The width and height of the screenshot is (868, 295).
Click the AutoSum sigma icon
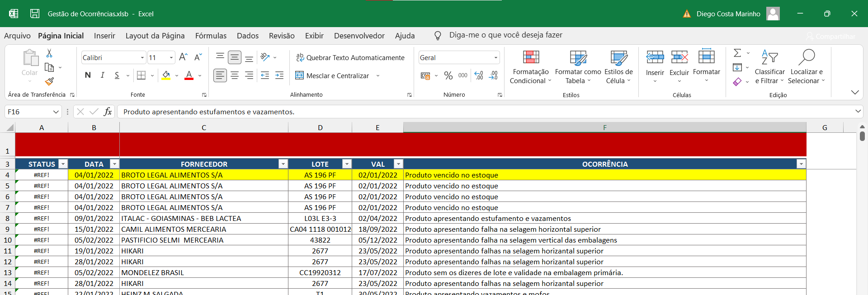point(737,53)
